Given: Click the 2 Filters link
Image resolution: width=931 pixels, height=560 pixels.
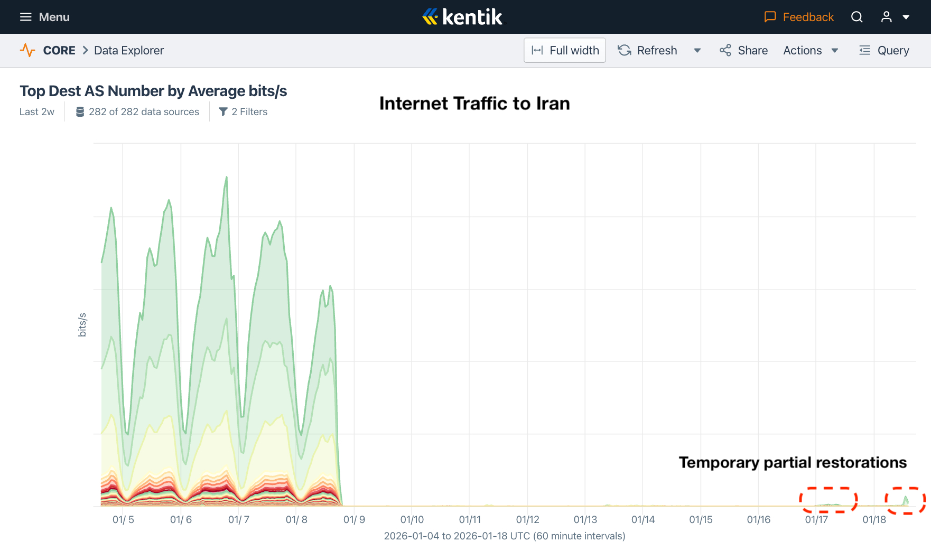Looking at the screenshot, I should [243, 111].
